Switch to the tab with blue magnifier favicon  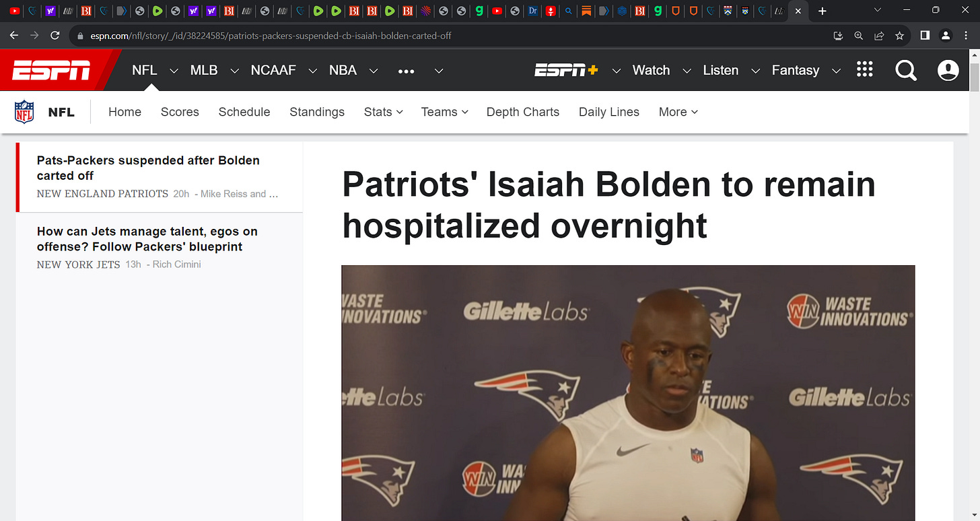pyautogui.click(x=569, y=11)
